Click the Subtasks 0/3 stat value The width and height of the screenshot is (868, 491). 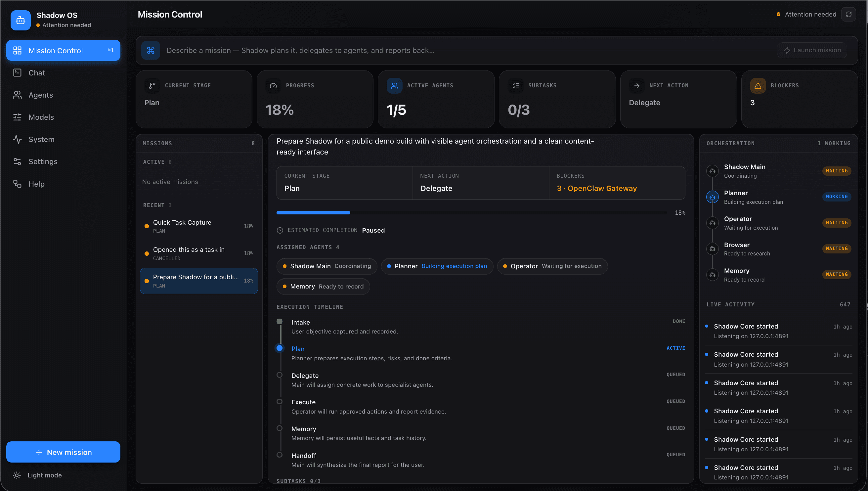coord(519,110)
